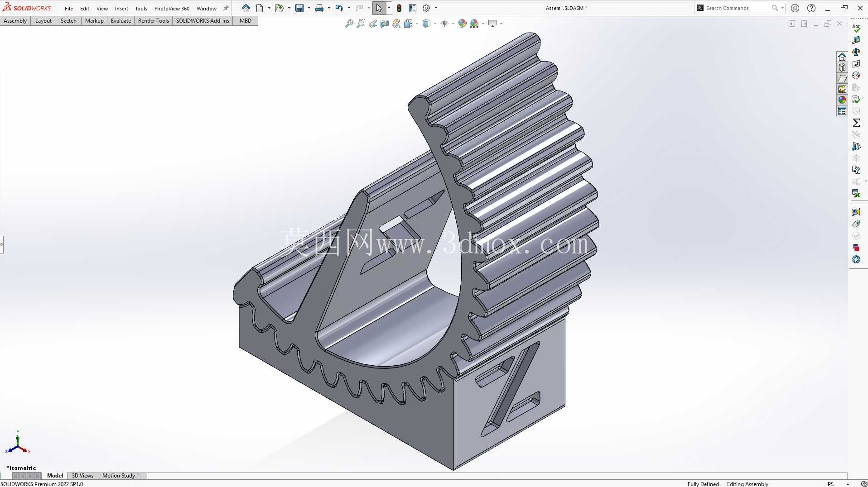The image size is (868, 487).
Task: Print the document with the printer icon
Action: pos(319,8)
